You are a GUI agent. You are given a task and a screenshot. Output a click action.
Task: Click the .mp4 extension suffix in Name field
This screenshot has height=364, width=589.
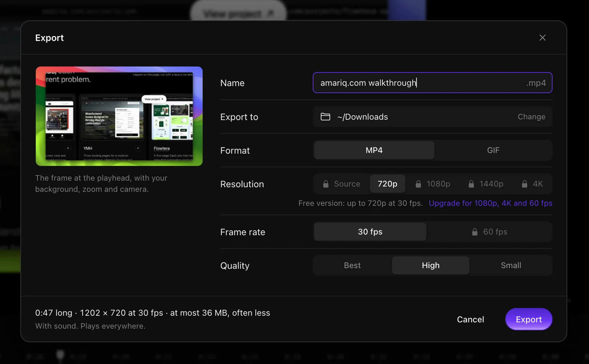(536, 83)
